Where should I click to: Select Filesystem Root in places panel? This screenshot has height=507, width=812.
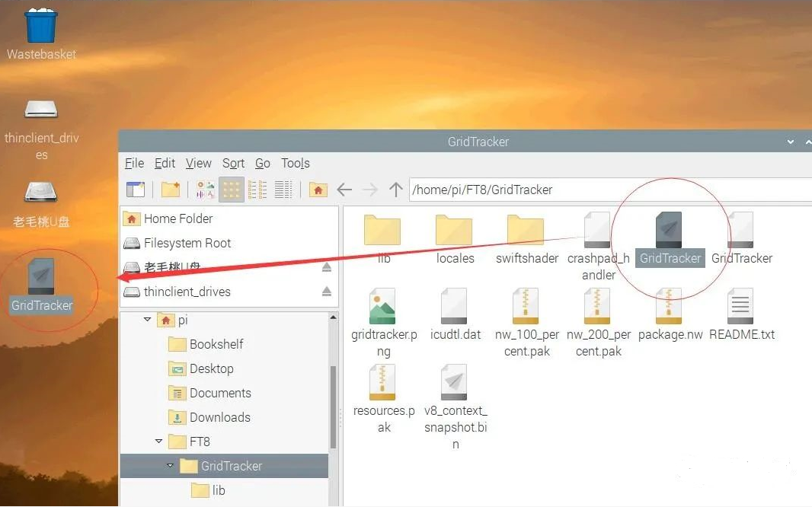pyautogui.click(x=187, y=243)
